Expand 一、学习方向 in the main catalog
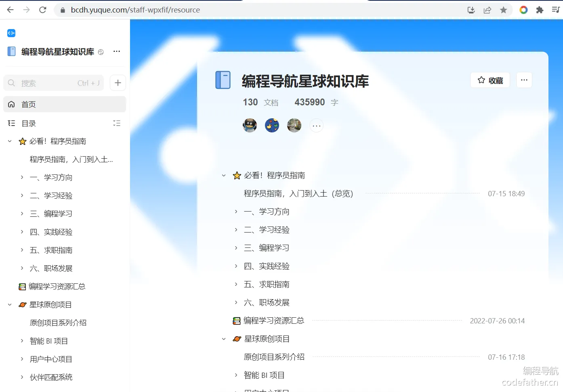 pos(236,212)
